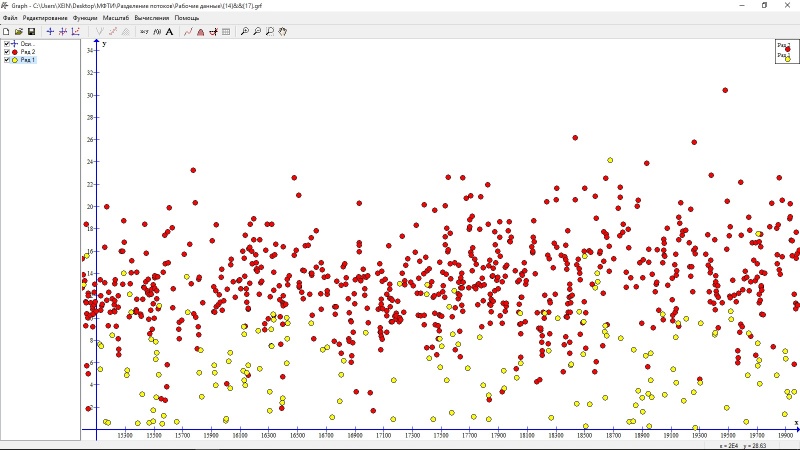
Task: Uncheck the Ряд 2 series checkbox
Action: [x=7, y=52]
